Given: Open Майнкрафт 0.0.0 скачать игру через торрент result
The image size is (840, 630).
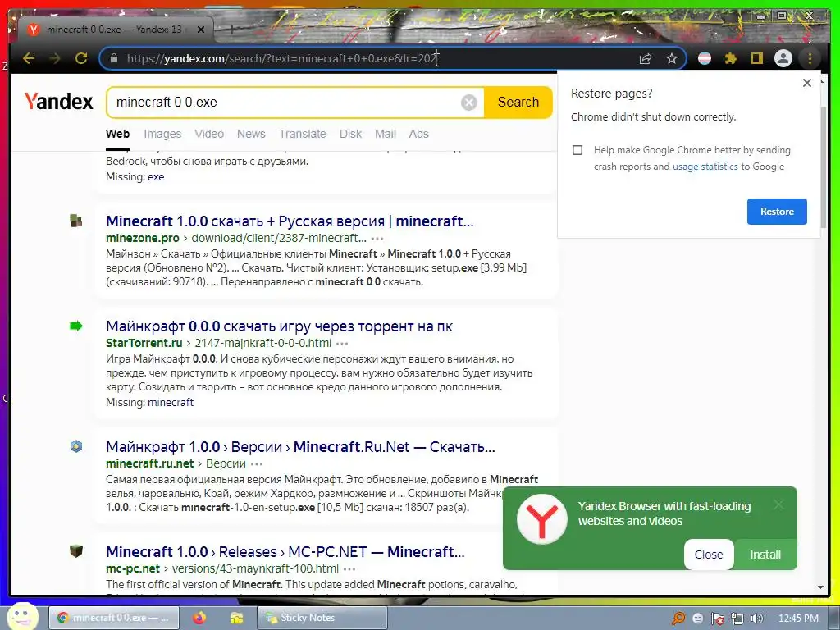Looking at the screenshot, I should coord(279,326).
